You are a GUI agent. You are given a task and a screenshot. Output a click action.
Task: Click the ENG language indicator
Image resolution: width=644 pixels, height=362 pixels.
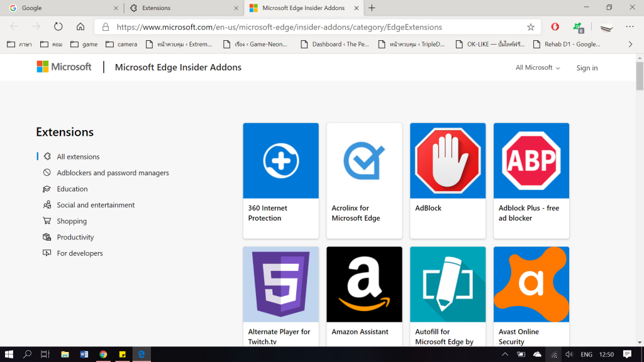click(x=587, y=354)
